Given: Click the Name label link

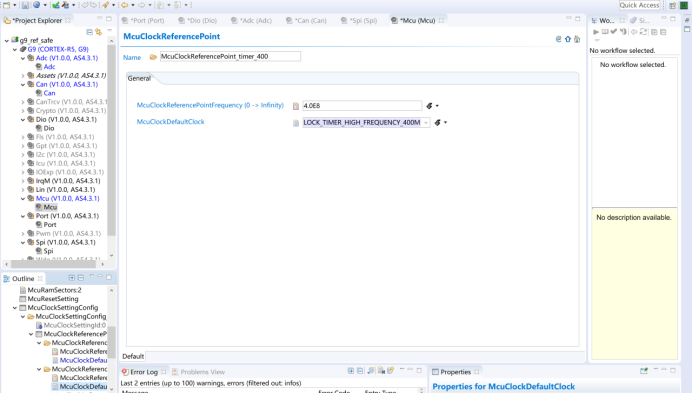Looking at the screenshot, I should [x=132, y=57].
